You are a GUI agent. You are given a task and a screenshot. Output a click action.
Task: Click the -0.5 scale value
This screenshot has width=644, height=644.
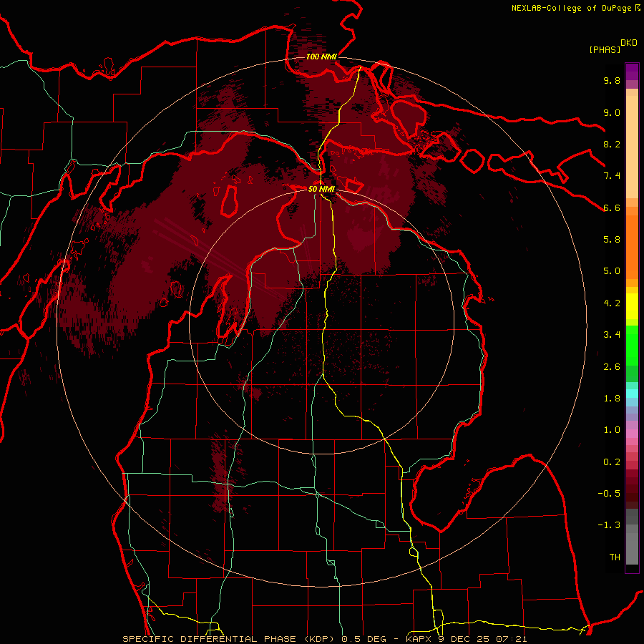coord(609,494)
